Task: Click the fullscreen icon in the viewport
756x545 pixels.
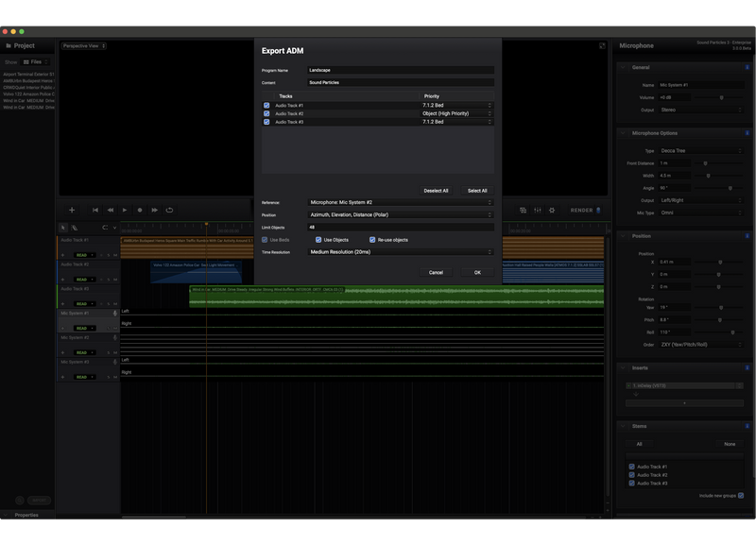Action: [602, 45]
